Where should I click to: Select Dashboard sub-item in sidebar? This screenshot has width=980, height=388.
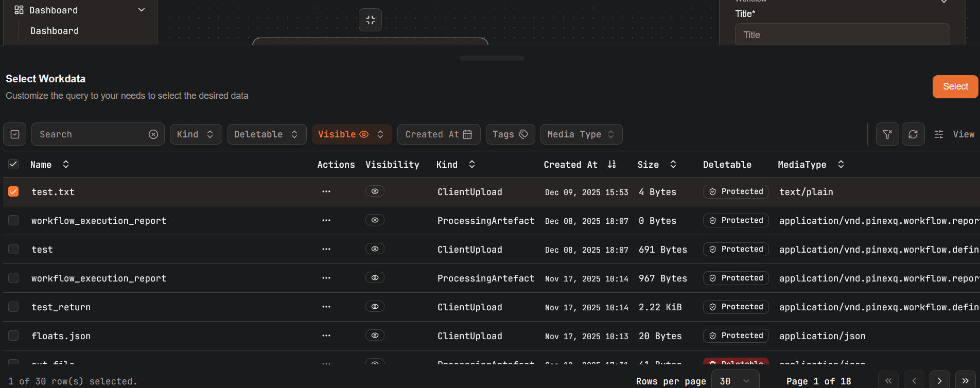(x=55, y=31)
